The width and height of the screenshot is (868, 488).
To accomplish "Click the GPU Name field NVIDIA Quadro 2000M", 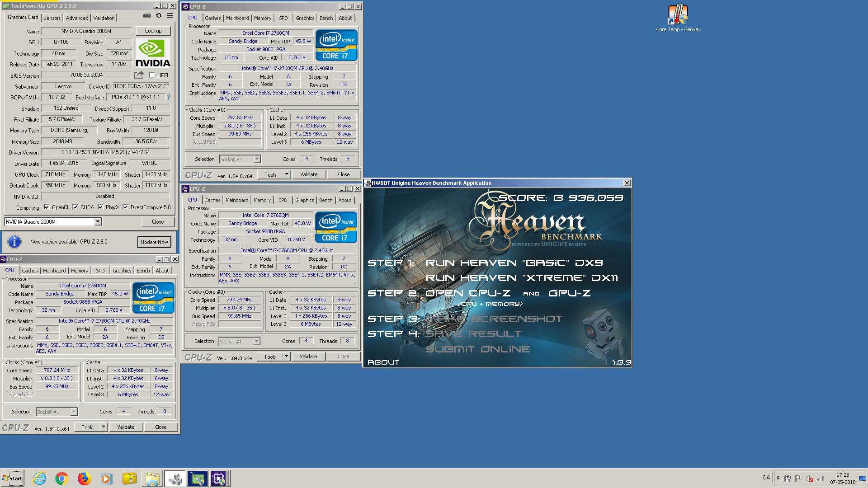I will pyautogui.click(x=86, y=31).
